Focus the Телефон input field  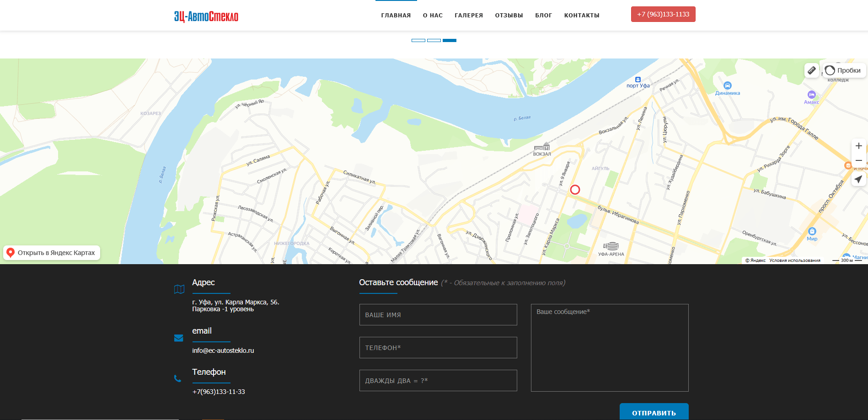tap(438, 348)
